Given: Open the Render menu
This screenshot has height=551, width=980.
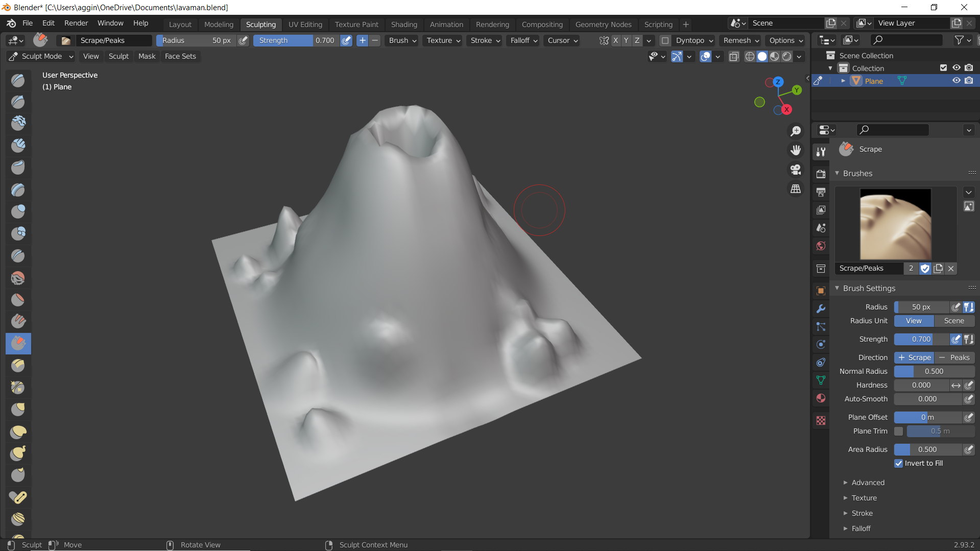Looking at the screenshot, I should [x=76, y=23].
